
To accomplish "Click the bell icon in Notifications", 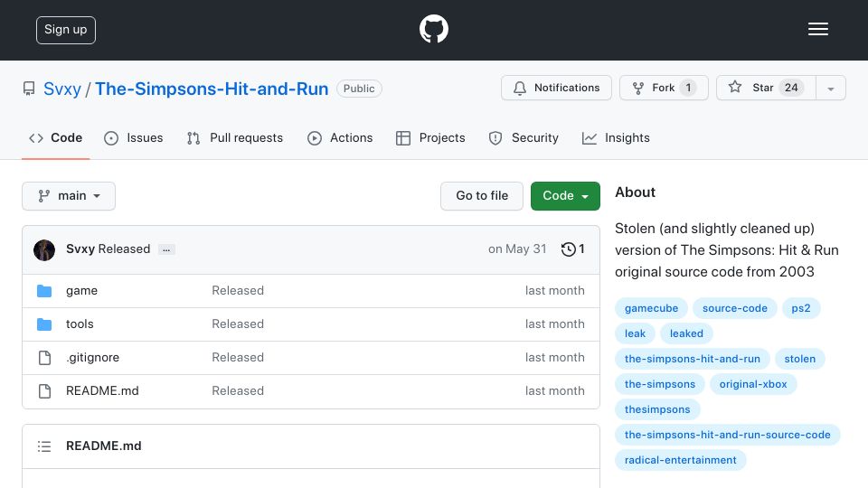I will click(519, 88).
